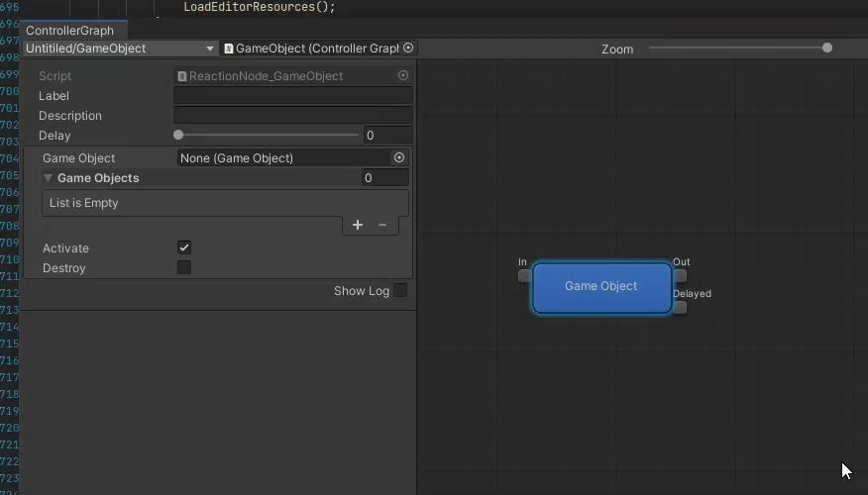Click script icon of ReactionNode_GameObject
The height and width of the screenshot is (495, 868).
coord(182,76)
